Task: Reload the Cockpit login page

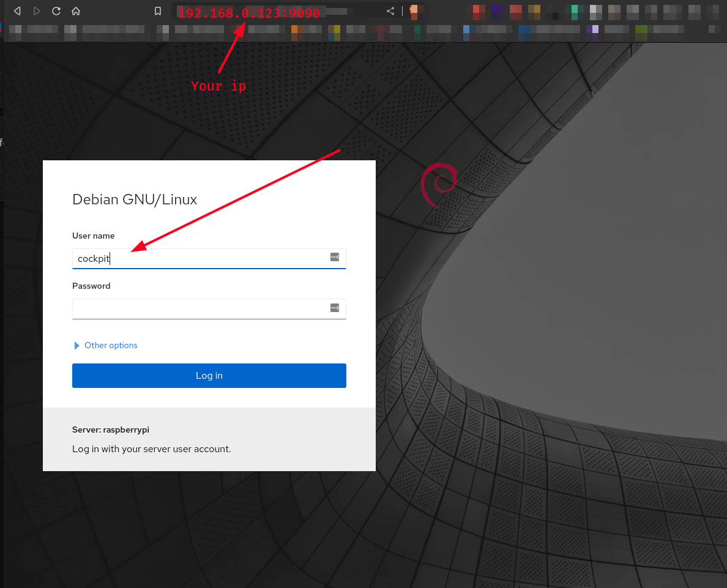Action: coord(56,11)
